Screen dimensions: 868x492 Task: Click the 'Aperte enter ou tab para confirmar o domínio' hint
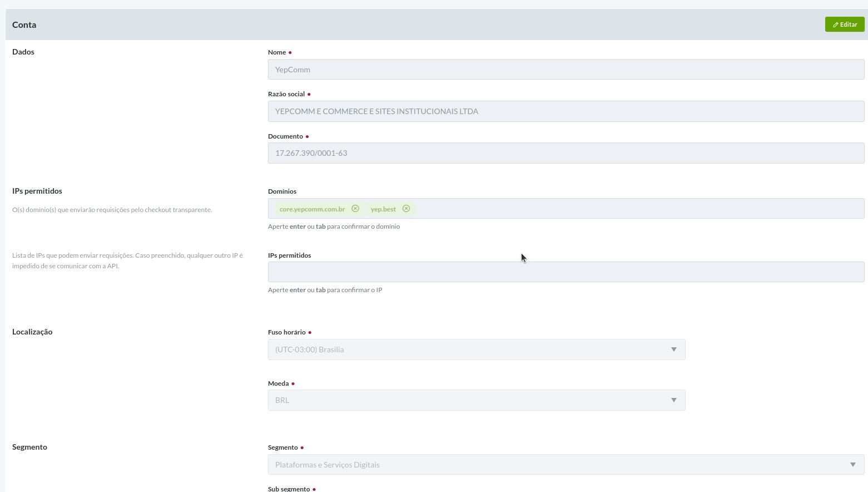(334, 227)
